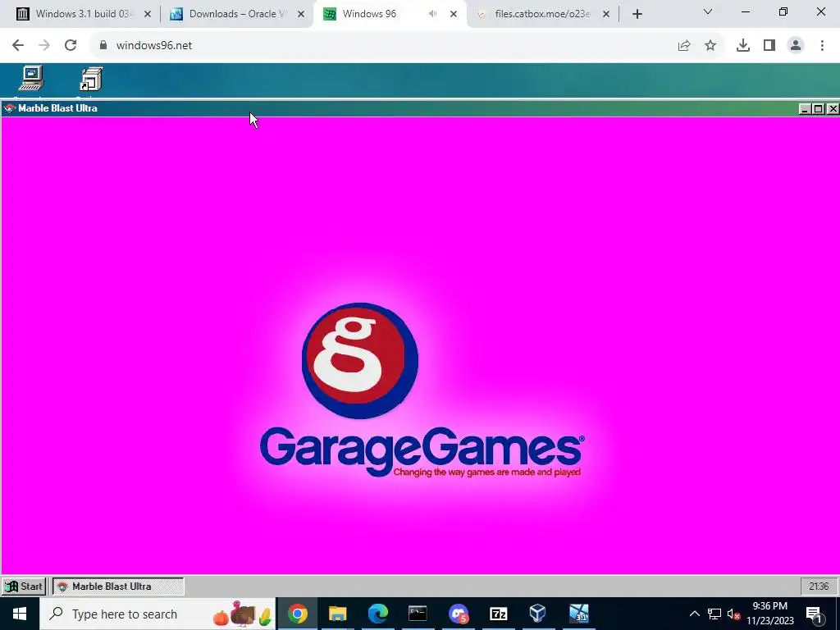The width and height of the screenshot is (840, 630).
Task: Open the Windows 96 Start menu
Action: click(x=24, y=586)
